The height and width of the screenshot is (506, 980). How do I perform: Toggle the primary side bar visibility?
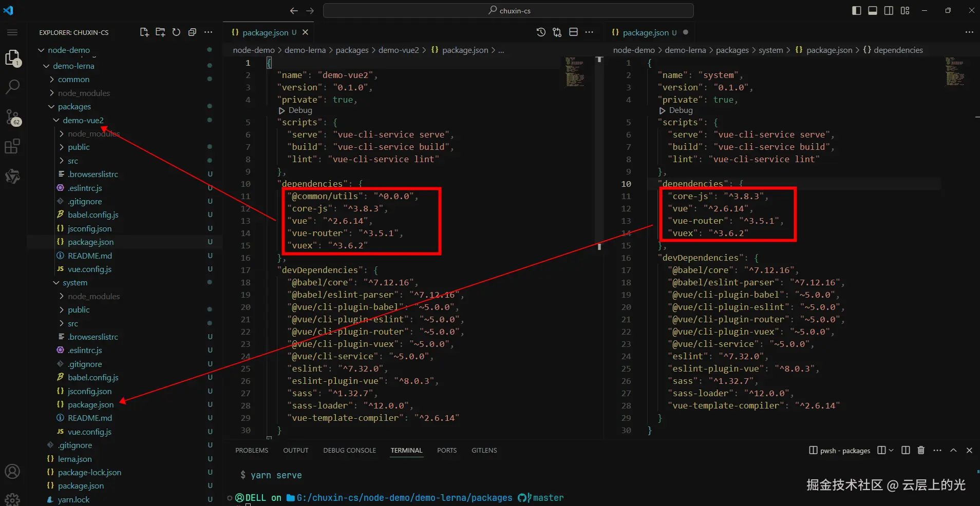pyautogui.click(x=856, y=11)
